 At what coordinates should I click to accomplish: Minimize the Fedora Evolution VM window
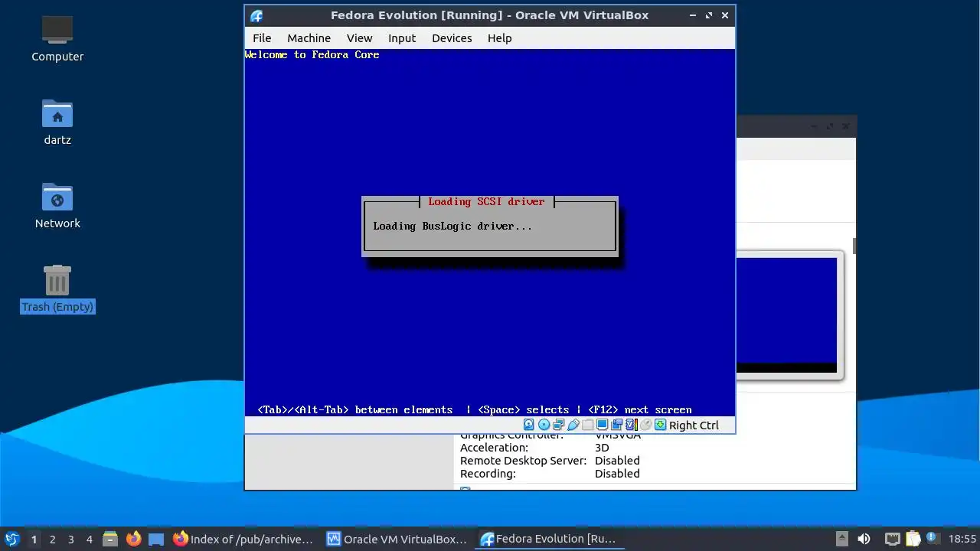pos(693,15)
